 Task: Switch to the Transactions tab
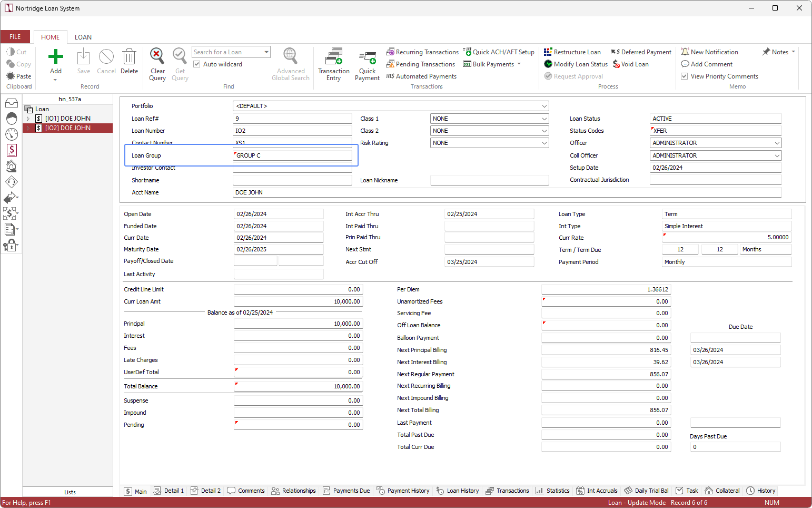tap(507, 491)
